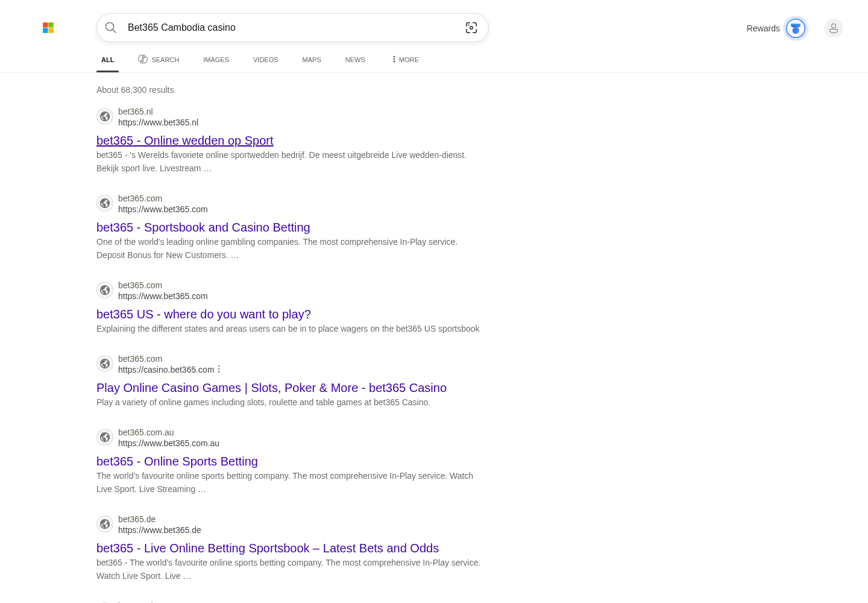Switch to the Videos tab
Screen dimensions: 868x603
266,60
